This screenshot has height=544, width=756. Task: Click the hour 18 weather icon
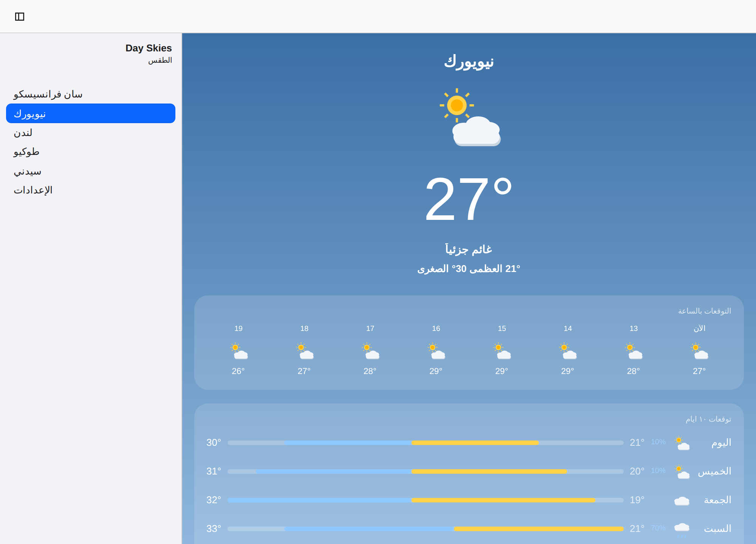click(305, 351)
